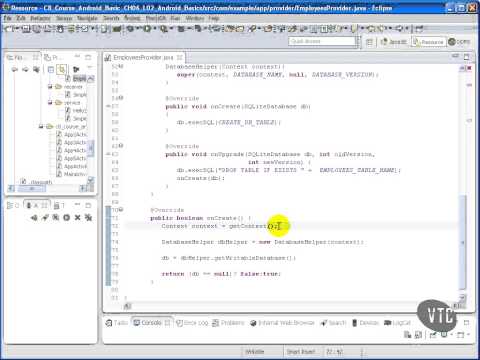Open the Navigate menu
Viewport: 480px width, 360px height.
click(87, 18)
